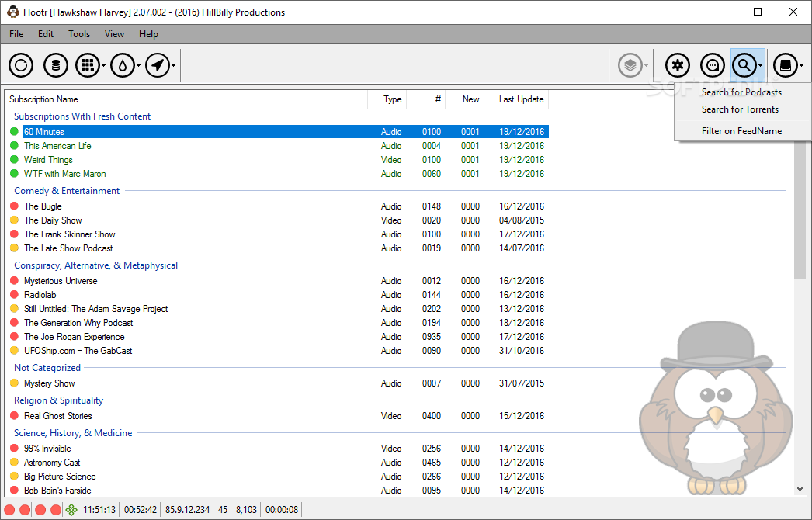The image size is (812, 520).
Task: Click the magnifying glass search icon
Action: pyautogui.click(x=744, y=65)
